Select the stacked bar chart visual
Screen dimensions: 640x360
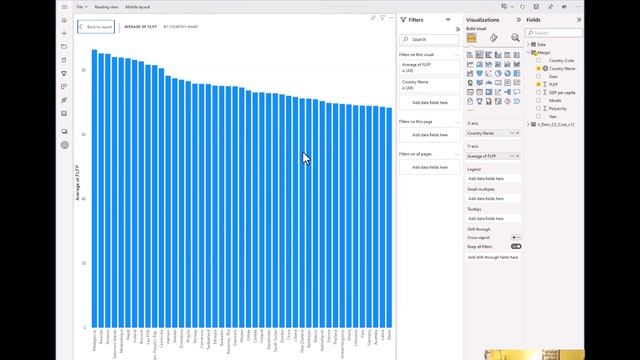click(470, 55)
